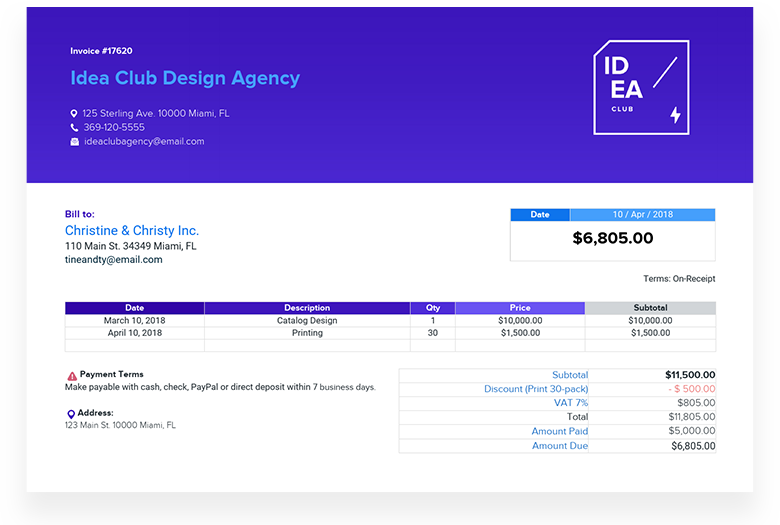Click the $11,805.00 total value
This screenshot has height=525, width=780.
(x=691, y=417)
